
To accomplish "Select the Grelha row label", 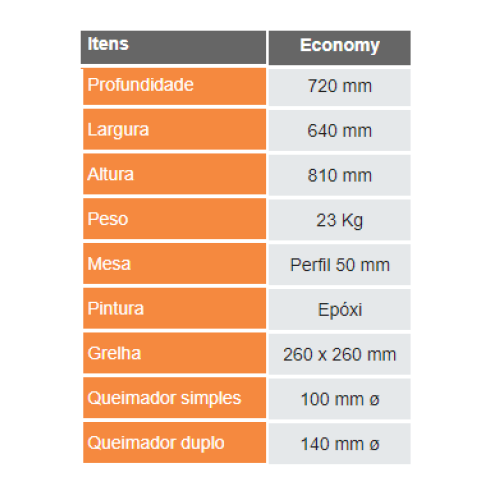I will (174, 353).
